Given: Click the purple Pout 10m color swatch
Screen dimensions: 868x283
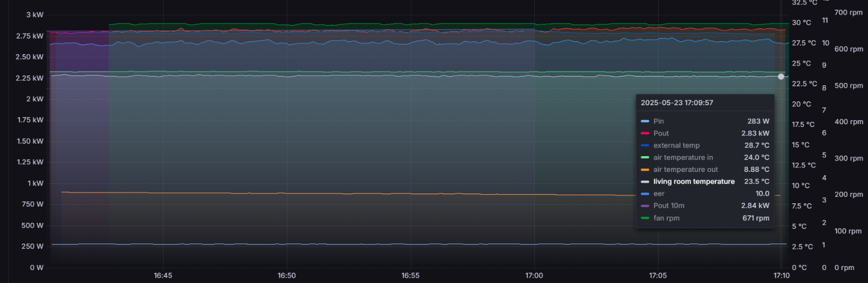Looking at the screenshot, I should pyautogui.click(x=644, y=206).
